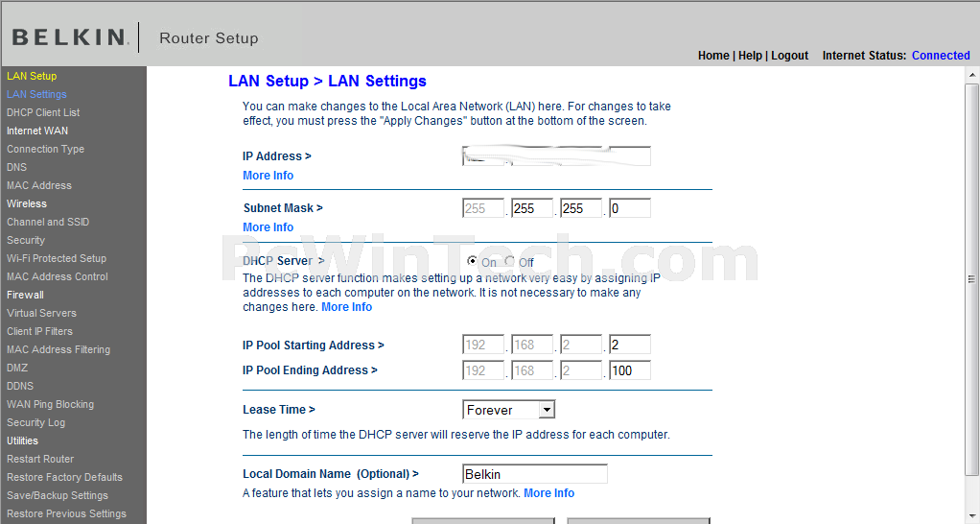The image size is (980, 524).
Task: Click the Subnet Mask third octet field
Action: (581, 208)
